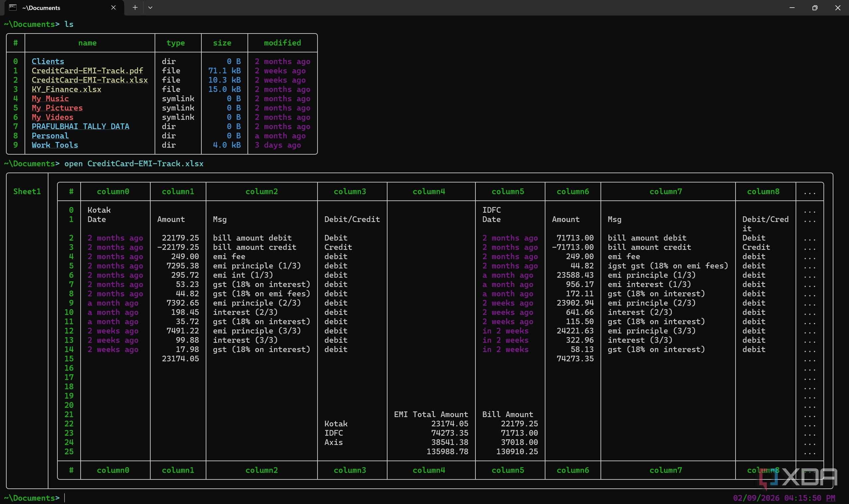The height and width of the screenshot is (504, 849).
Task: Select the My Videos symlink entry
Action: [x=53, y=117]
